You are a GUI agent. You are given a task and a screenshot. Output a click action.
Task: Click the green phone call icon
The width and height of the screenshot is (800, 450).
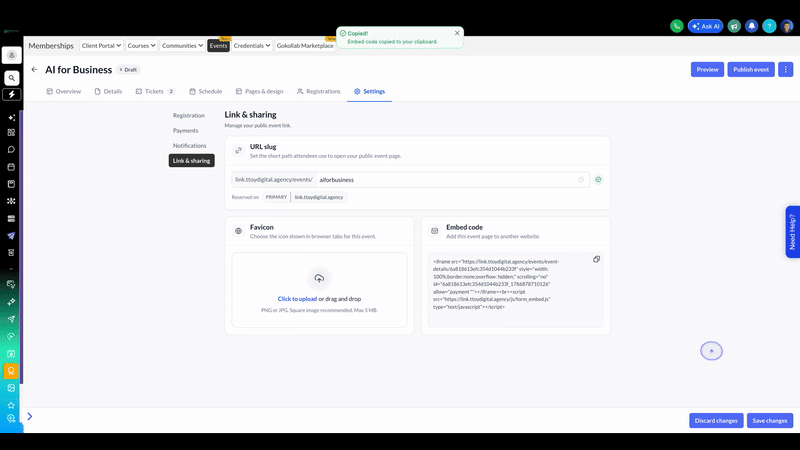pos(677,26)
